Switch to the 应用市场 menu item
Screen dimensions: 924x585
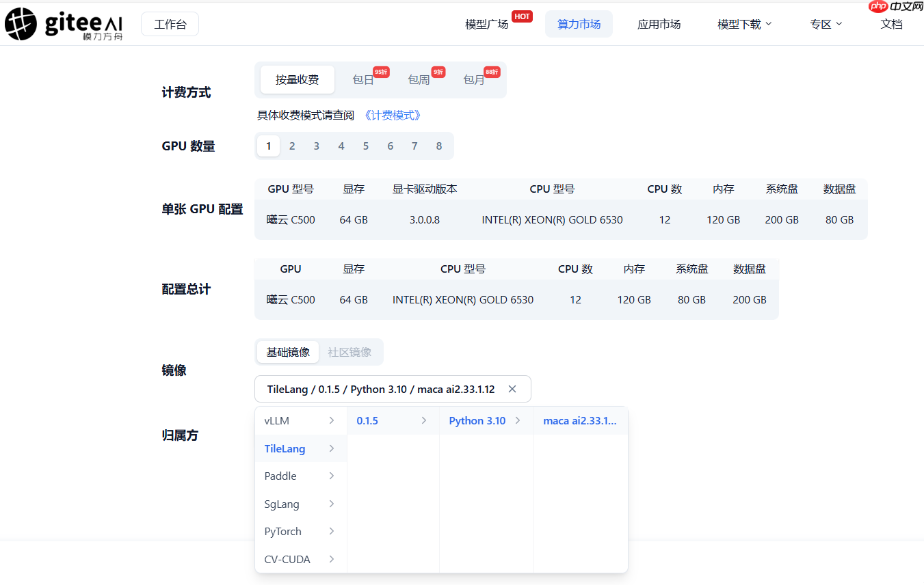(659, 23)
